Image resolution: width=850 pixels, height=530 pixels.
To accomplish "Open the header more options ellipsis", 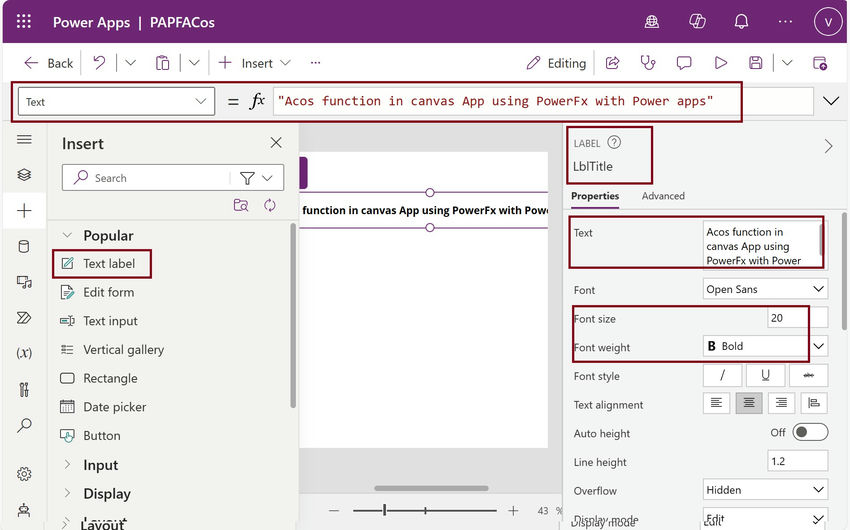I will click(785, 22).
